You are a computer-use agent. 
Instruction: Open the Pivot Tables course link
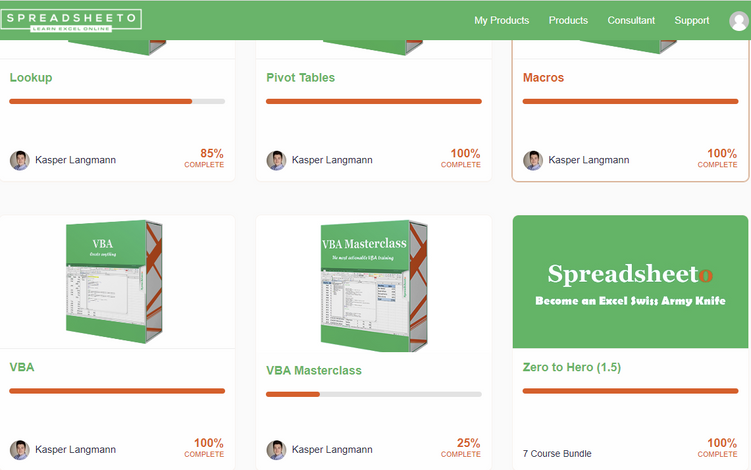[x=300, y=78]
